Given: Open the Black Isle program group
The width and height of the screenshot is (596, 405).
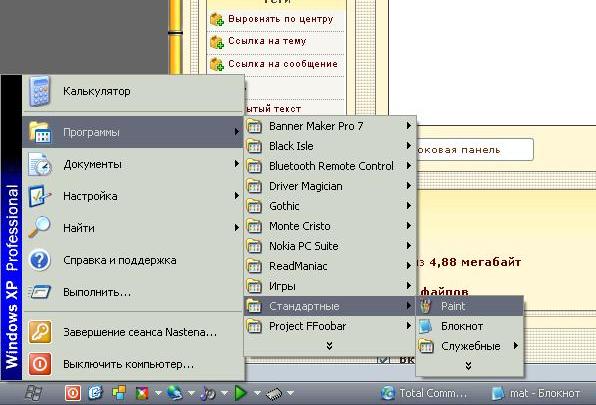Looking at the screenshot, I should 330,146.
